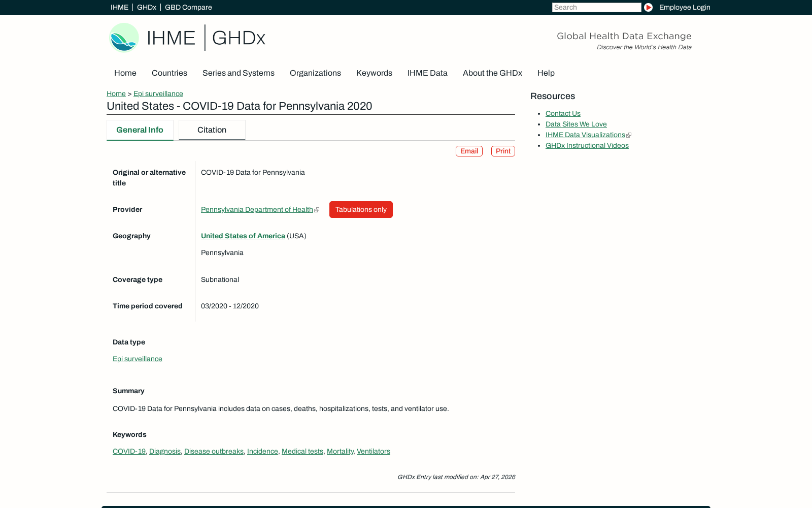Open Series and Systems menu
Screen dimensions: 812x508
pos(239,73)
